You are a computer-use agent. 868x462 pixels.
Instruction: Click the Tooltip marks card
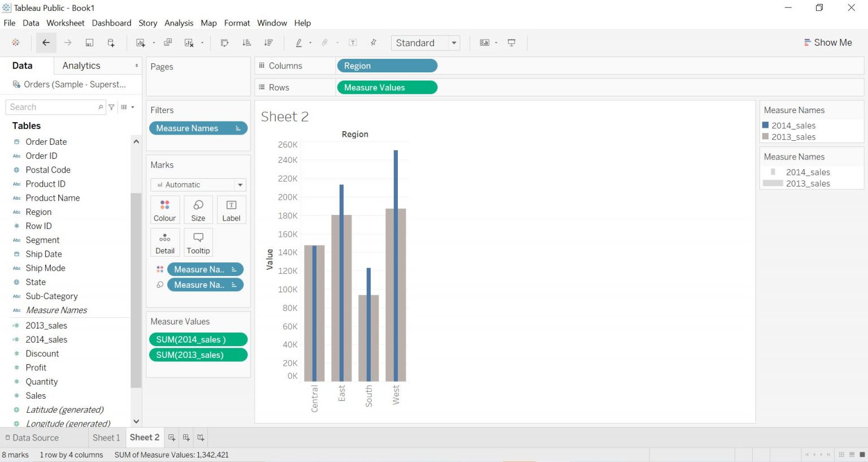coord(198,243)
